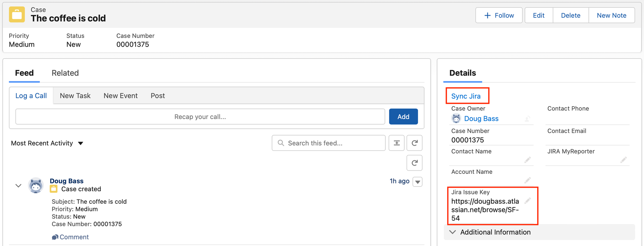Viewport: 644px width, 246px height.
Task: Click the Sync Jira link
Action: (x=466, y=96)
